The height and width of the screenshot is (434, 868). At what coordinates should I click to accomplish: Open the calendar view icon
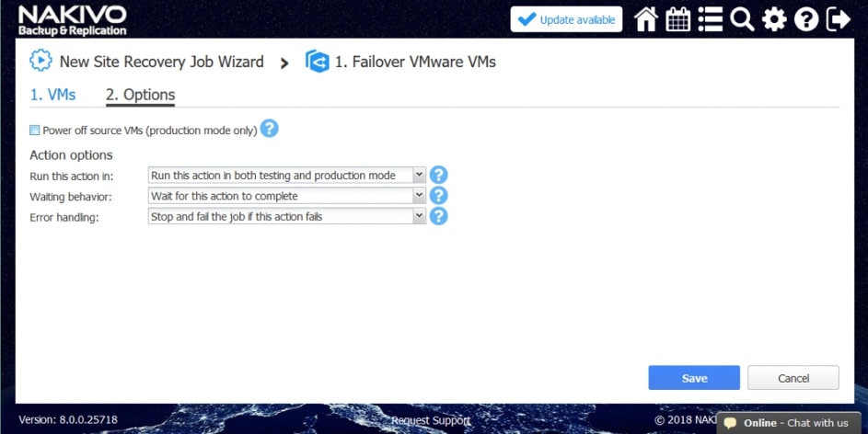[678, 19]
